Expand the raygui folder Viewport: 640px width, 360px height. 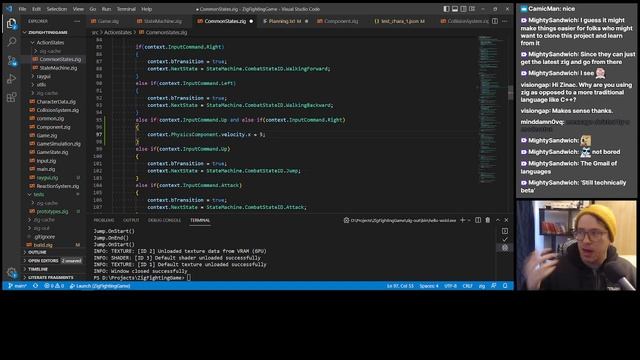pos(44,76)
